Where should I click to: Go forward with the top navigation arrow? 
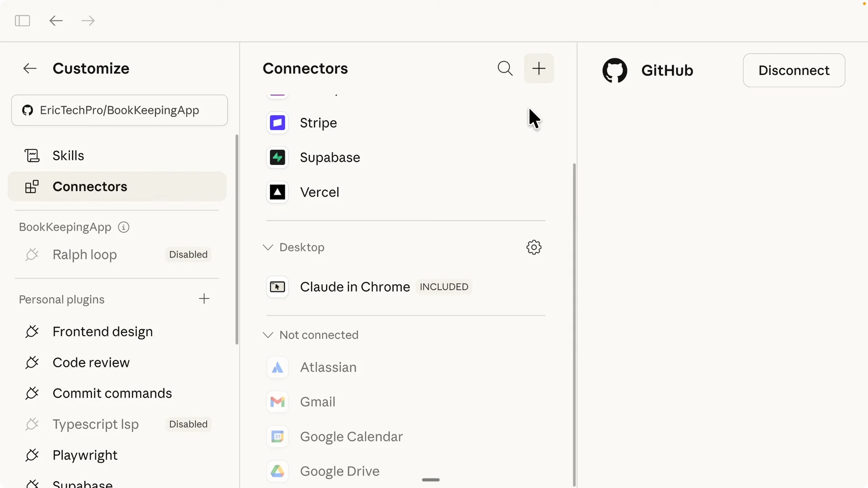click(88, 21)
